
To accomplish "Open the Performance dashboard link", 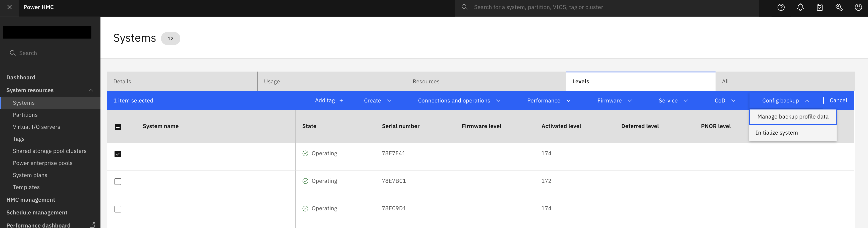I will pos(38,225).
